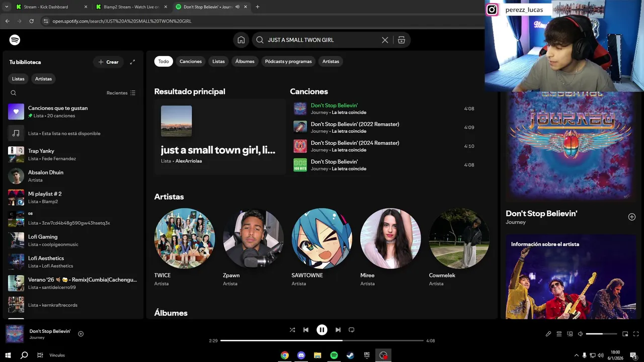Select Pódcasts y programas filter
Screen dimensions: 644x362
click(288, 61)
